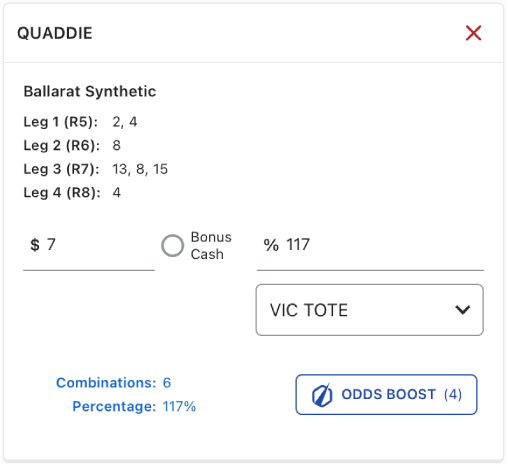Focus the dollar stake input field
507x464 pixels.
[89, 246]
